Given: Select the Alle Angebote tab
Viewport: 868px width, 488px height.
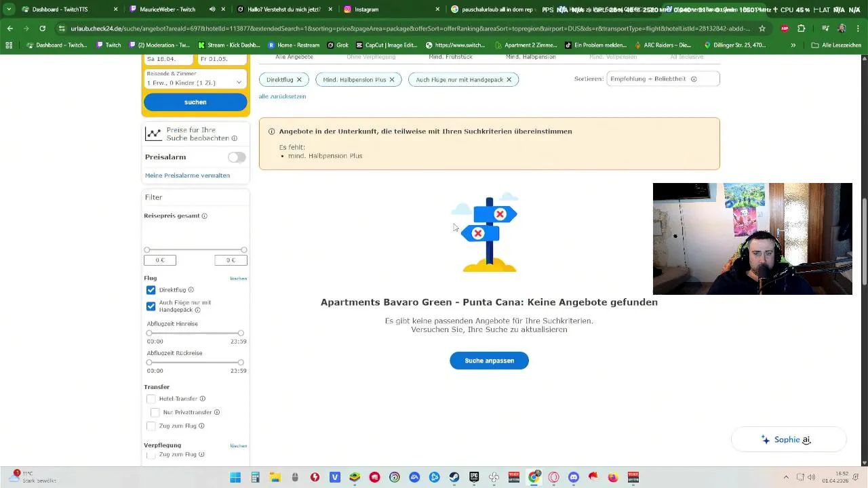Looking at the screenshot, I should point(294,57).
